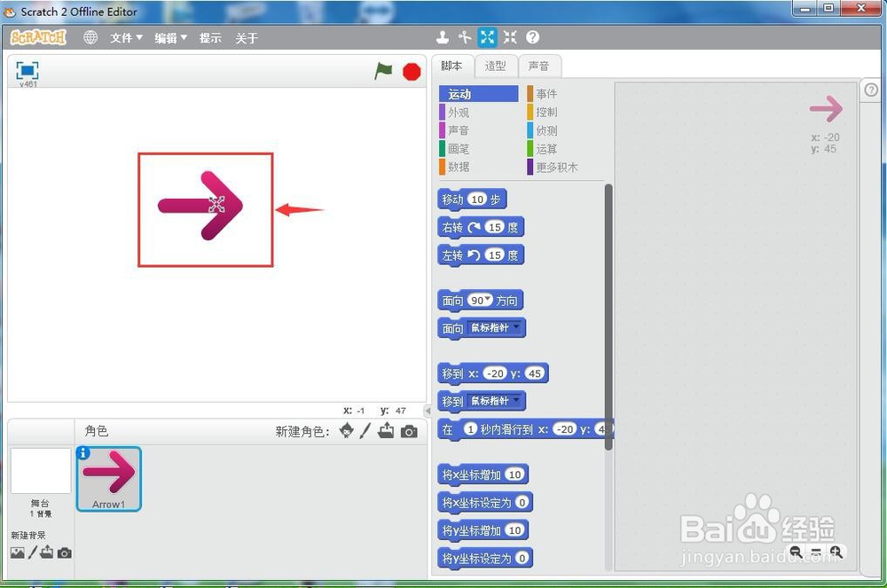Click the x field -20 in 移到 block

click(x=495, y=373)
